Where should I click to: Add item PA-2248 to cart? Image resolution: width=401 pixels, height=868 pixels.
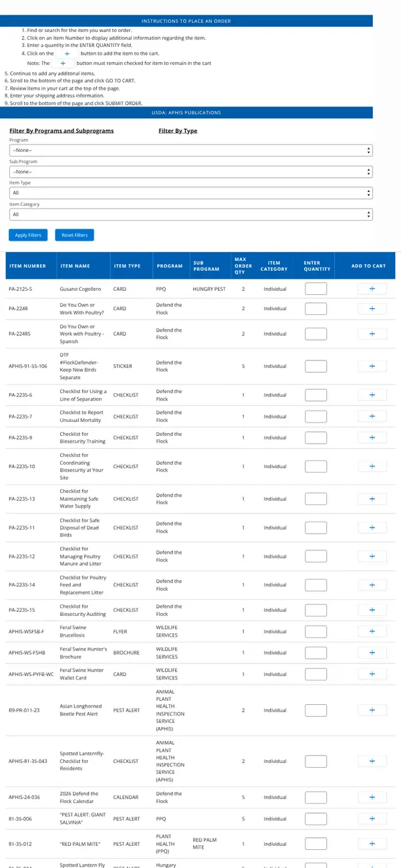[372, 309]
